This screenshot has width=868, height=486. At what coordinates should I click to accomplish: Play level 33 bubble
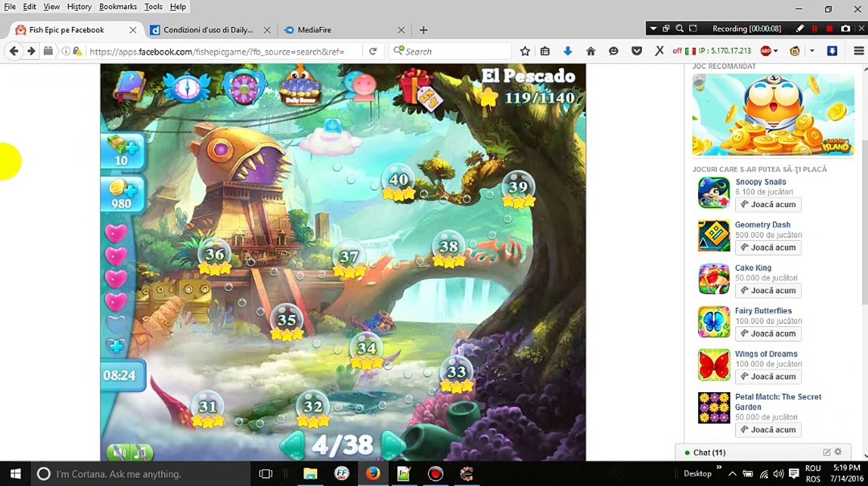click(457, 375)
